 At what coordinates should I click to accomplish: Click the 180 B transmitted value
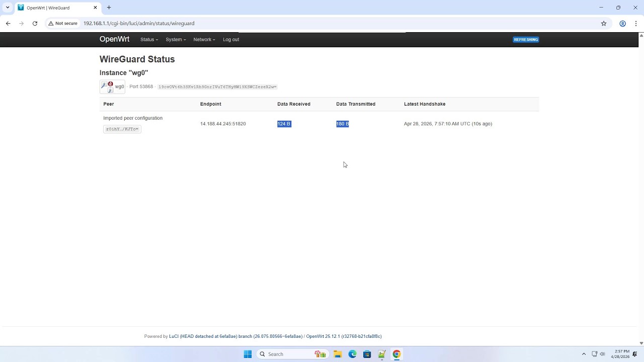343,124
